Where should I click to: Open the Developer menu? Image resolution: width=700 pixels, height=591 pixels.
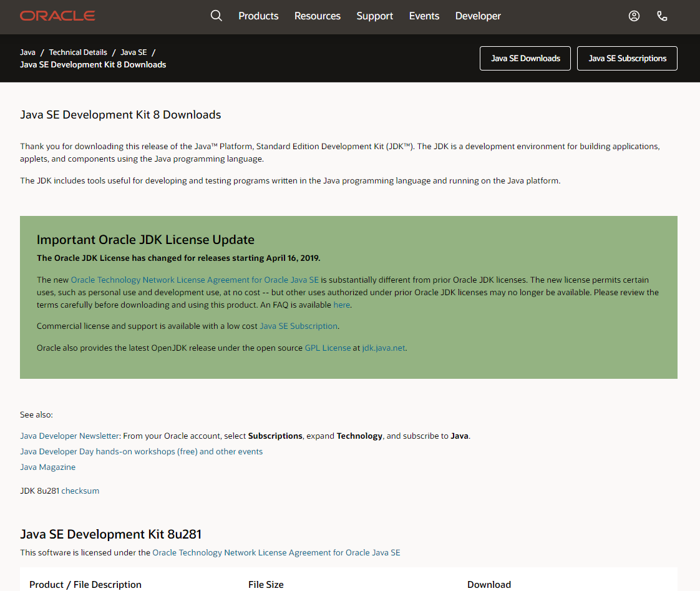pos(478,16)
